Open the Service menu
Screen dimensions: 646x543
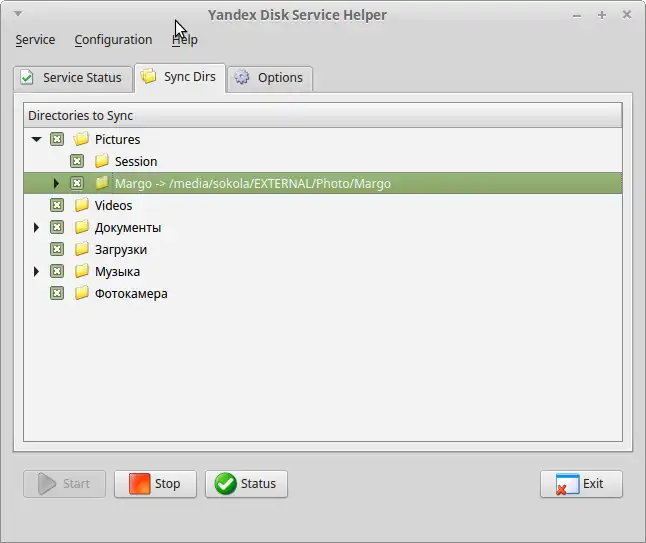click(35, 40)
